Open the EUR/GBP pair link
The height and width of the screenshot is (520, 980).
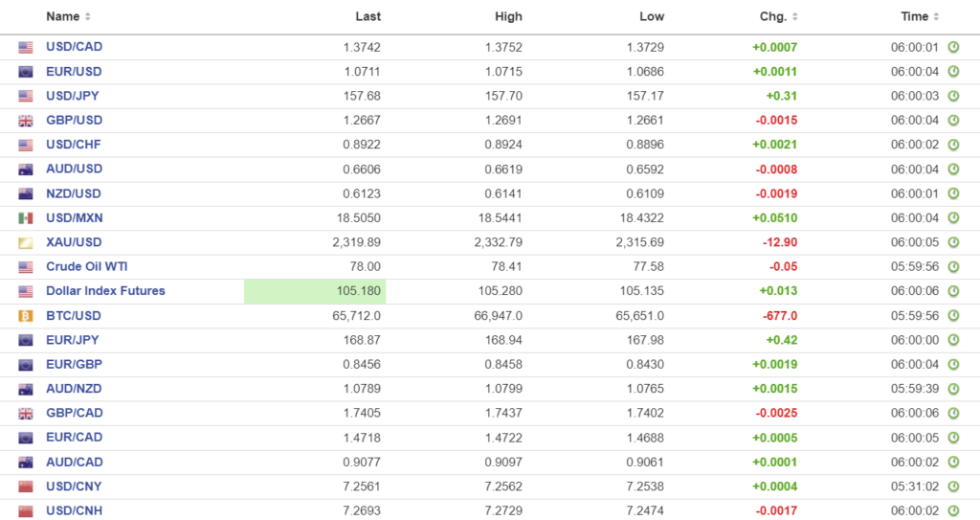(74, 365)
